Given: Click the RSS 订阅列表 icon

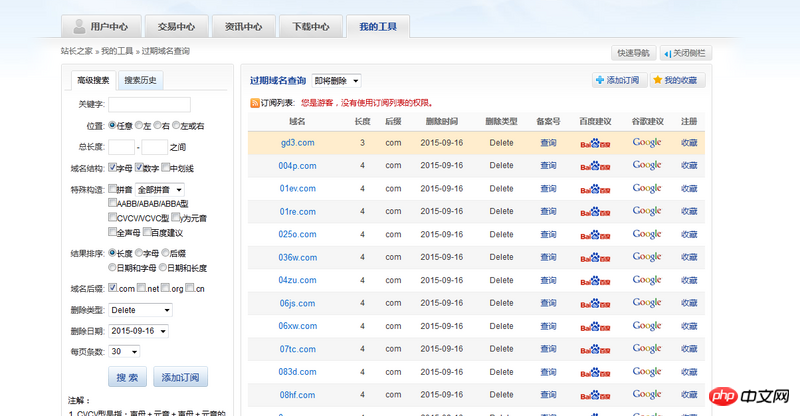Looking at the screenshot, I should pos(254,103).
